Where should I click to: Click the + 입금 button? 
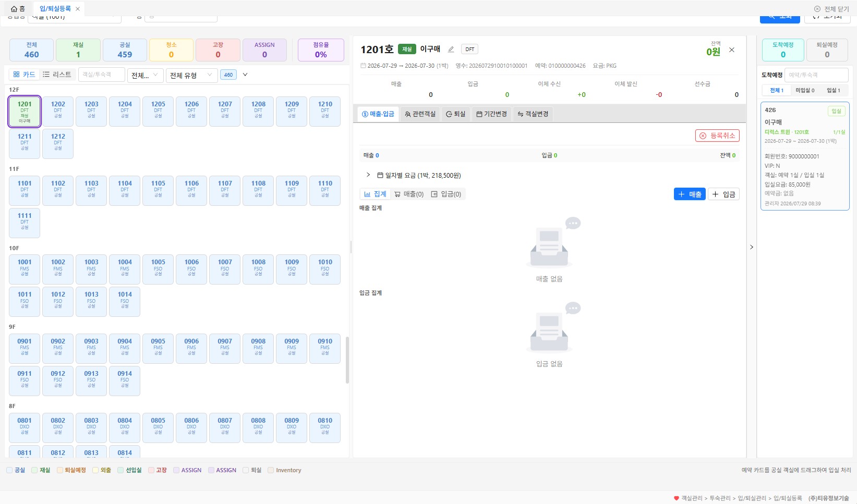[x=723, y=194]
